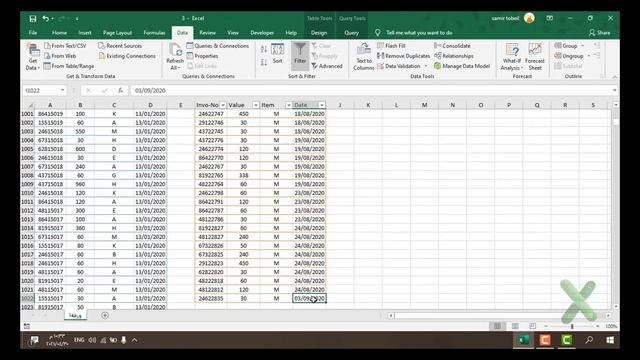640x360 pixels.
Task: Switch to the Formulas tab
Action: (x=154, y=33)
